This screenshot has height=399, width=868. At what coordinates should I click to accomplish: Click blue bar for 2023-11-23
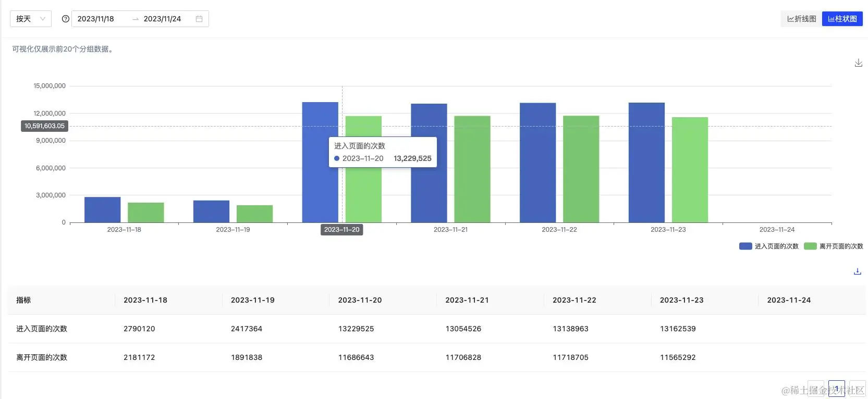(646, 163)
